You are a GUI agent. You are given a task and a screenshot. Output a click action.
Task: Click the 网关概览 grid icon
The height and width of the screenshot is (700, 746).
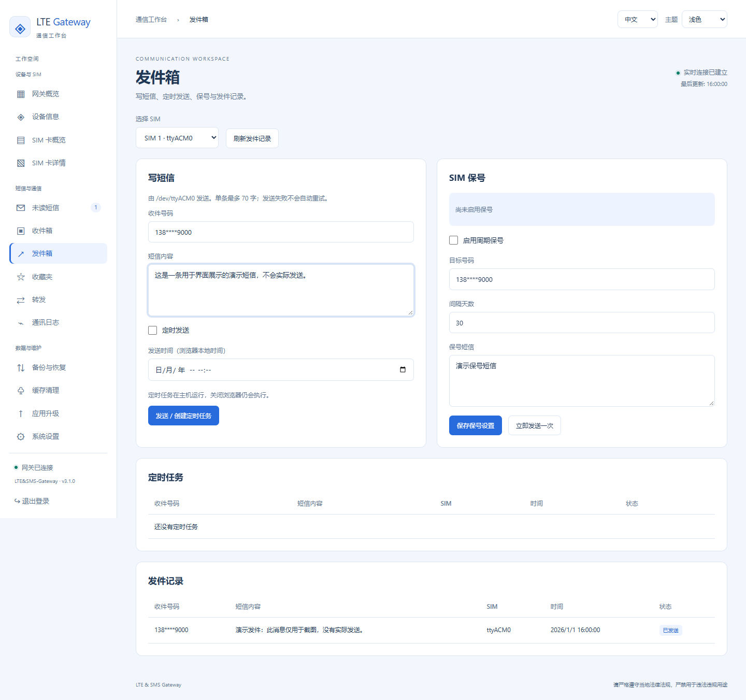click(x=21, y=94)
